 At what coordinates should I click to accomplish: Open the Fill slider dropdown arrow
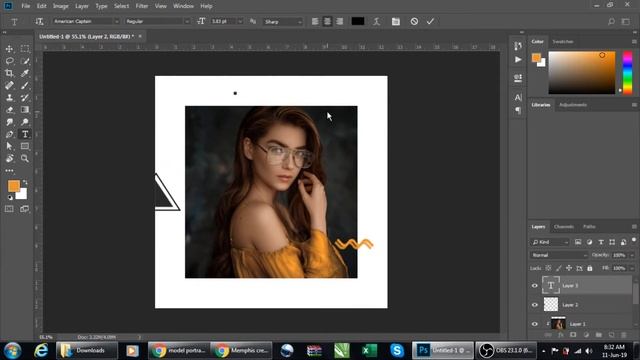632,268
